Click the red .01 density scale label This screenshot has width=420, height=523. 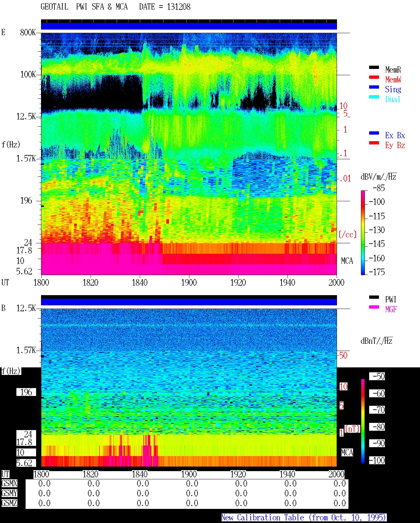(345, 179)
